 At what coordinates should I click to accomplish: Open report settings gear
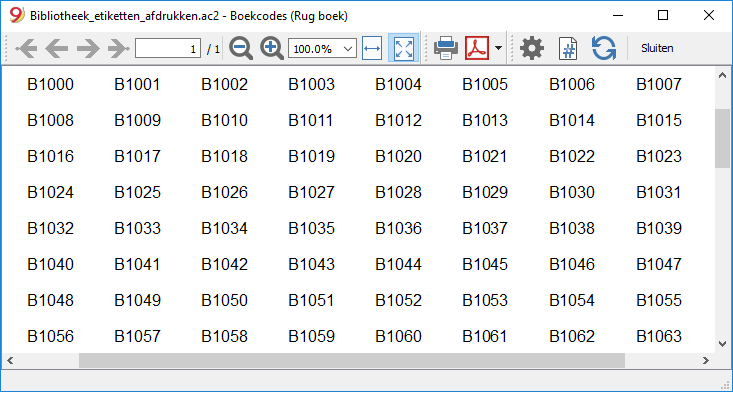(532, 48)
